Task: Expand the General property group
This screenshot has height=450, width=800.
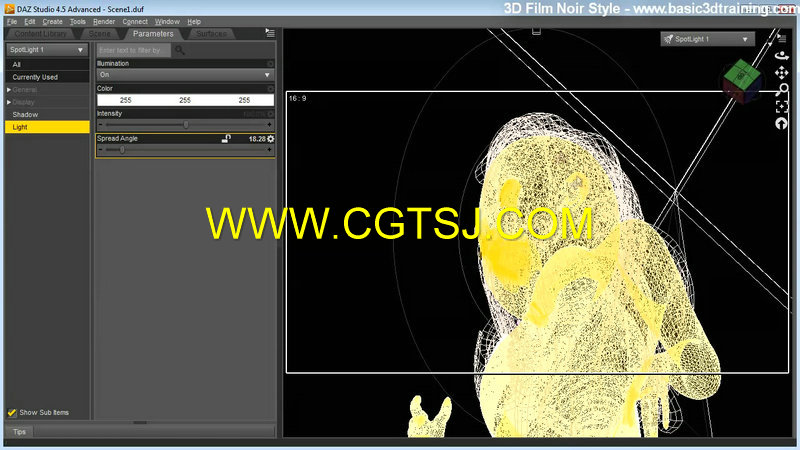Action: coord(9,90)
